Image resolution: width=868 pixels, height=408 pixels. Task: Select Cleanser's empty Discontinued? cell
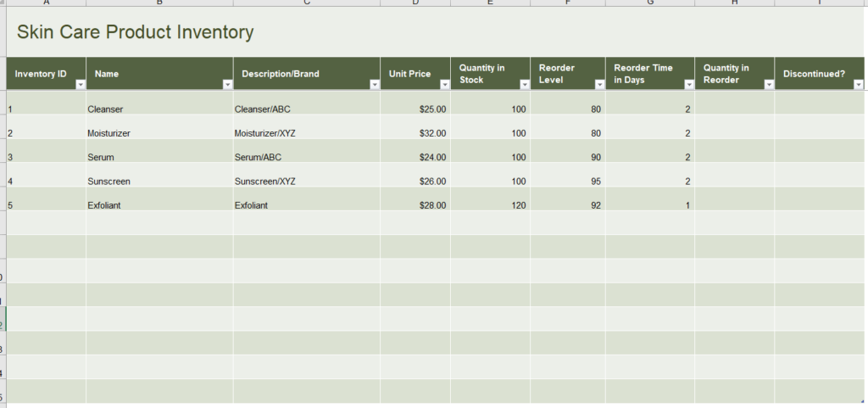(x=820, y=103)
